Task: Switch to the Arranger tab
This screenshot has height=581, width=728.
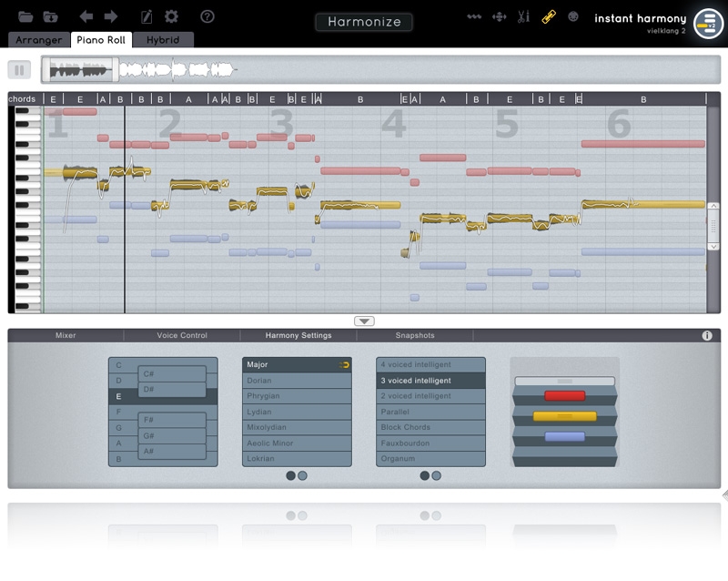Action: pyautogui.click(x=39, y=40)
